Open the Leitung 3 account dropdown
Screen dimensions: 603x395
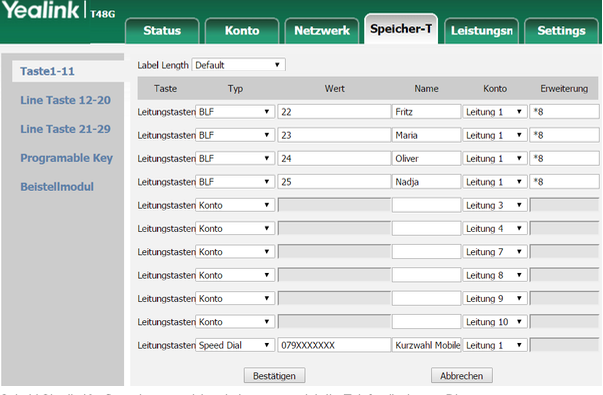(x=495, y=205)
